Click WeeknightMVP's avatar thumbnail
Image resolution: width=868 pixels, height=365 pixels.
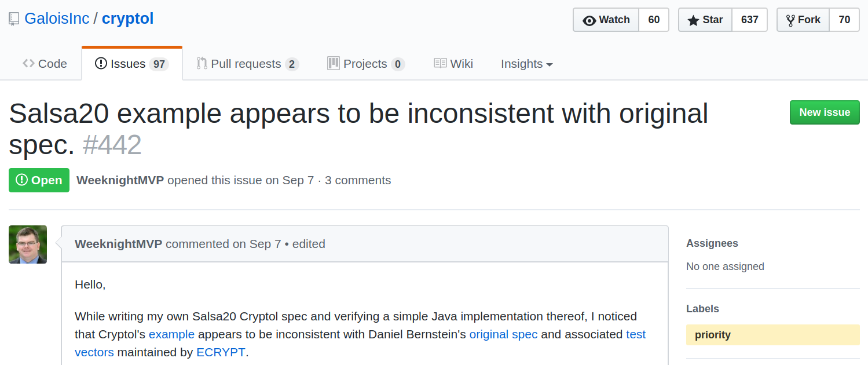click(27, 244)
